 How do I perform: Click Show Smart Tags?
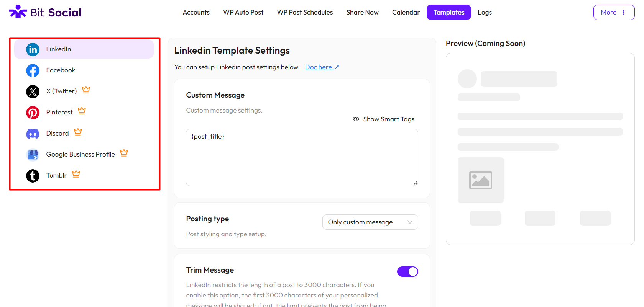coord(384,119)
